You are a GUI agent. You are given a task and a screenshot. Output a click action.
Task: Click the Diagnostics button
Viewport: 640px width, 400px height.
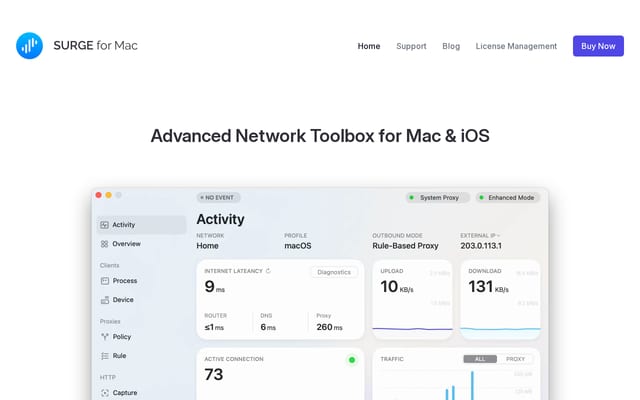click(334, 272)
